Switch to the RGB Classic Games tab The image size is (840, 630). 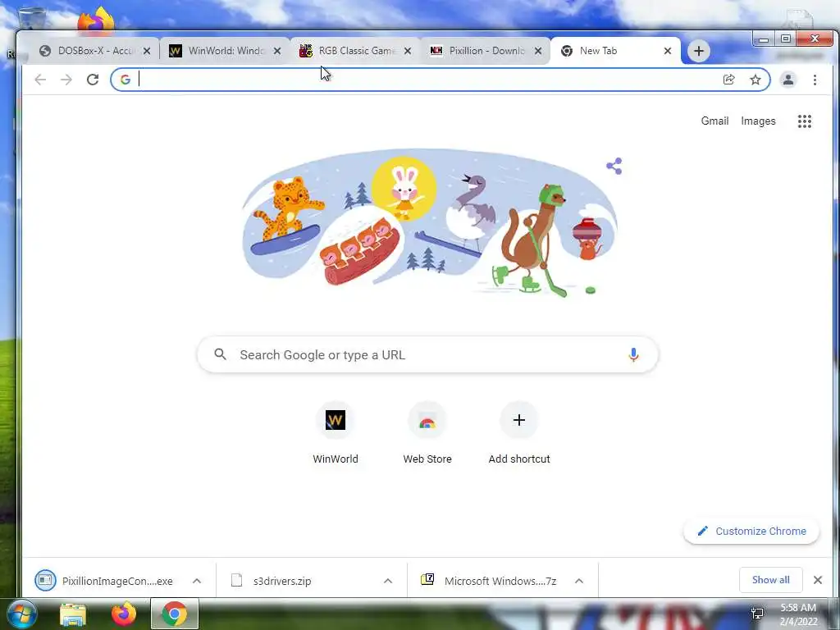click(x=349, y=51)
